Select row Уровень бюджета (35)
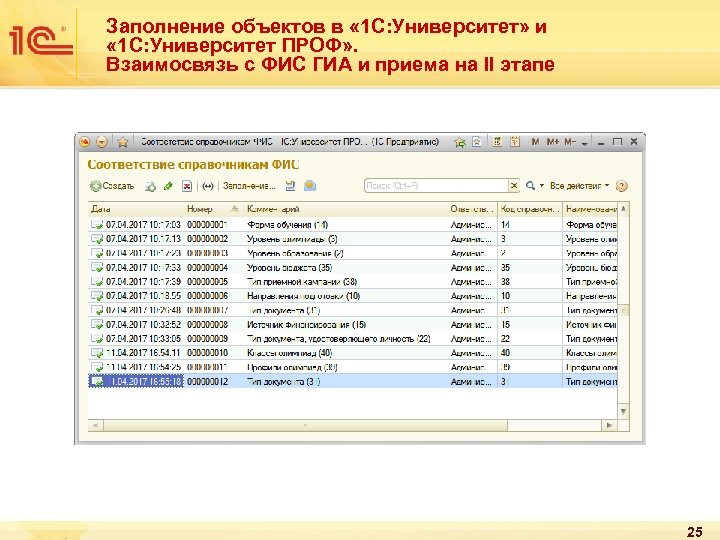The height and width of the screenshot is (540, 720). pyautogui.click(x=353, y=267)
